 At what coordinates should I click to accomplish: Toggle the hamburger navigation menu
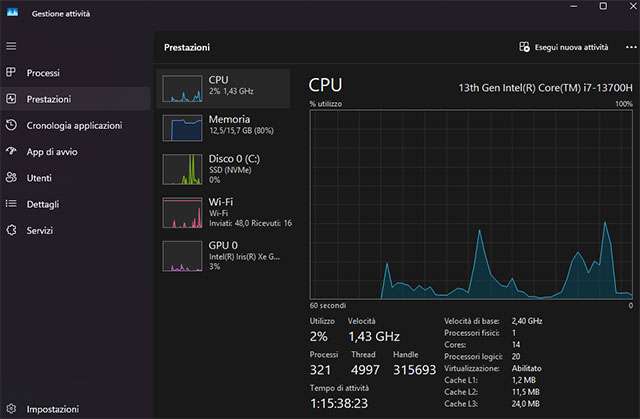[x=11, y=46]
